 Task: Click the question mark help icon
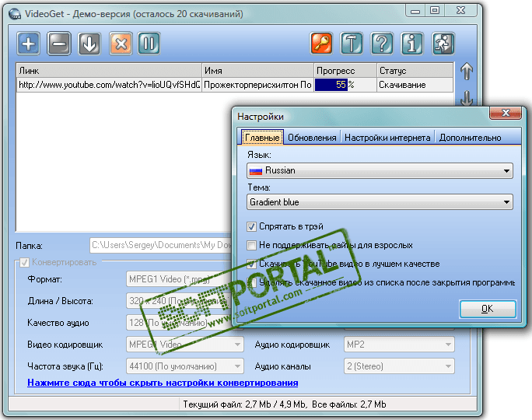[x=382, y=44]
